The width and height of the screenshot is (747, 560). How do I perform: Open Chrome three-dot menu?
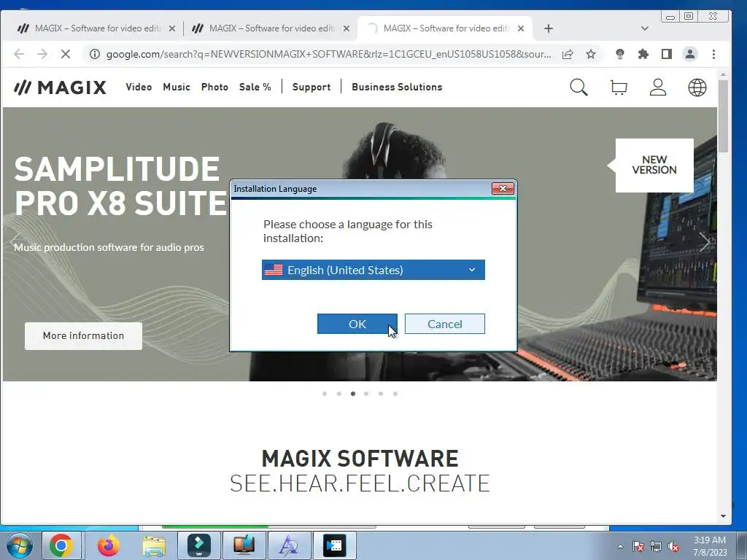click(x=713, y=54)
